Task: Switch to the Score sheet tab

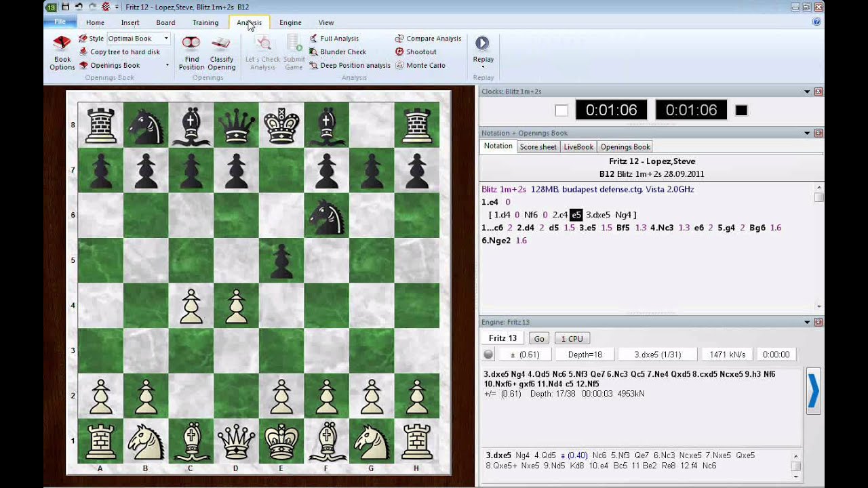Action: (538, 146)
